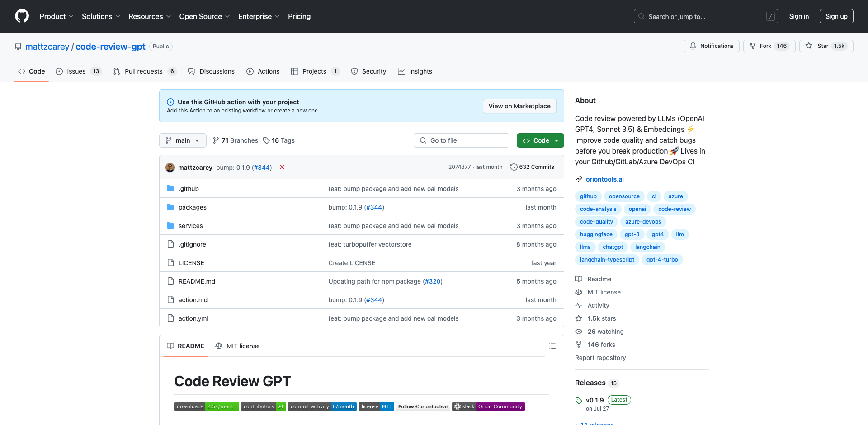Expand the green Code dropdown

(x=540, y=140)
